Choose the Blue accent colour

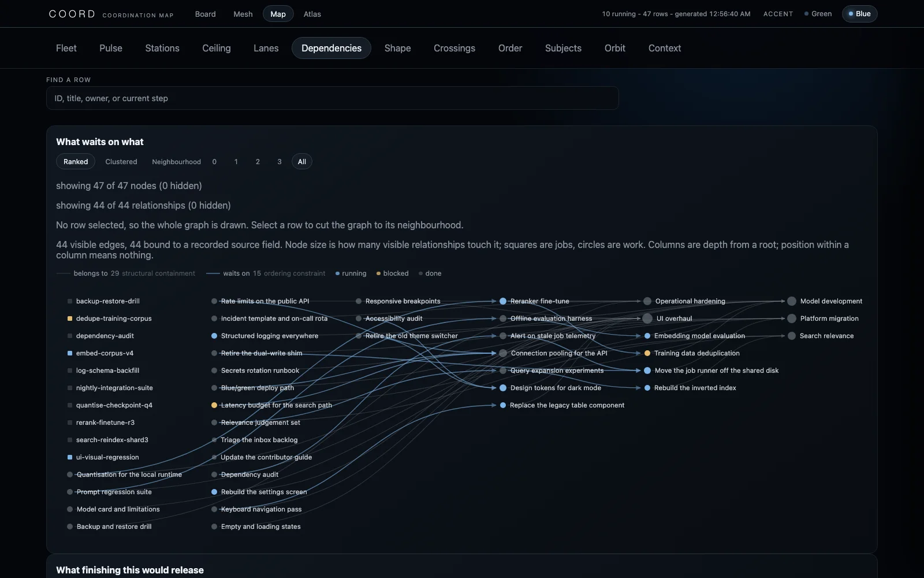(859, 14)
